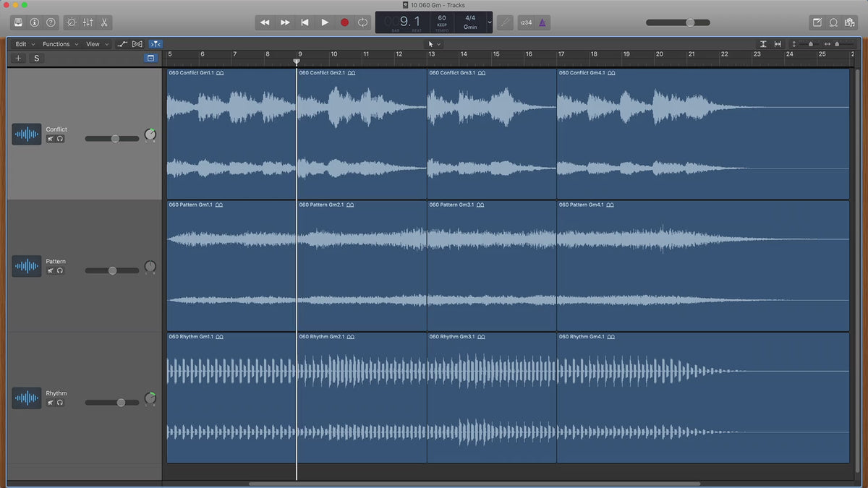This screenshot has height=488, width=868.
Task: Toggle the metronome click
Action: (542, 22)
